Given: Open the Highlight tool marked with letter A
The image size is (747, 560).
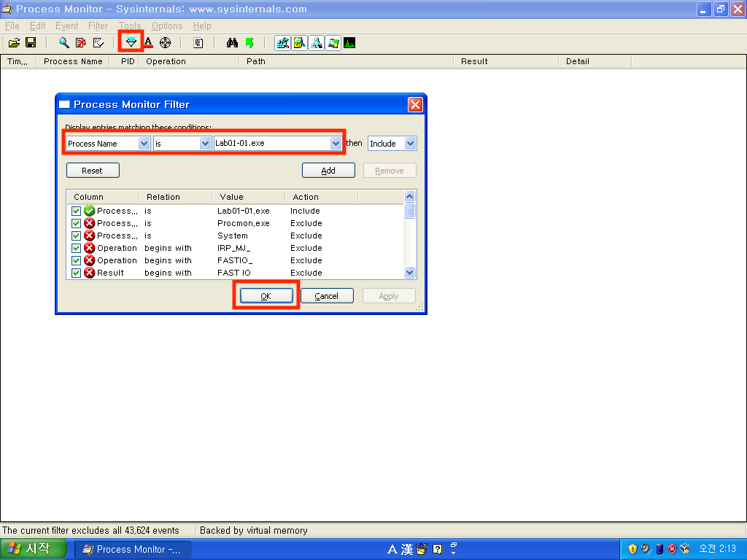Looking at the screenshot, I should click(x=148, y=43).
